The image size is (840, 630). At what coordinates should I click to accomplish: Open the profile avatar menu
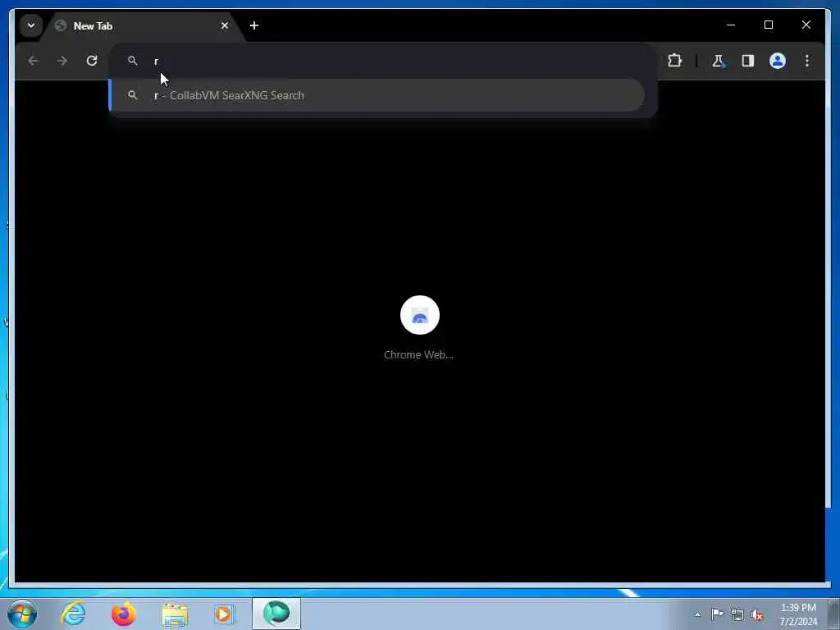(778, 61)
